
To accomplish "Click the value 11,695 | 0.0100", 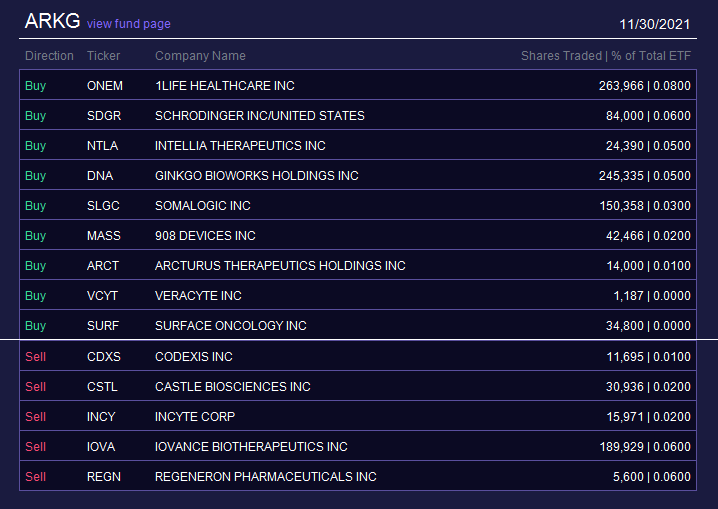I will (648, 357).
